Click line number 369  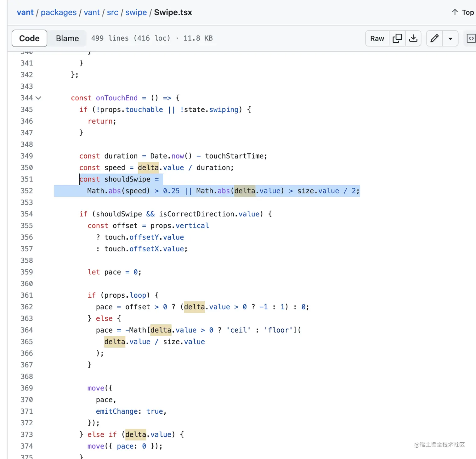pos(27,388)
